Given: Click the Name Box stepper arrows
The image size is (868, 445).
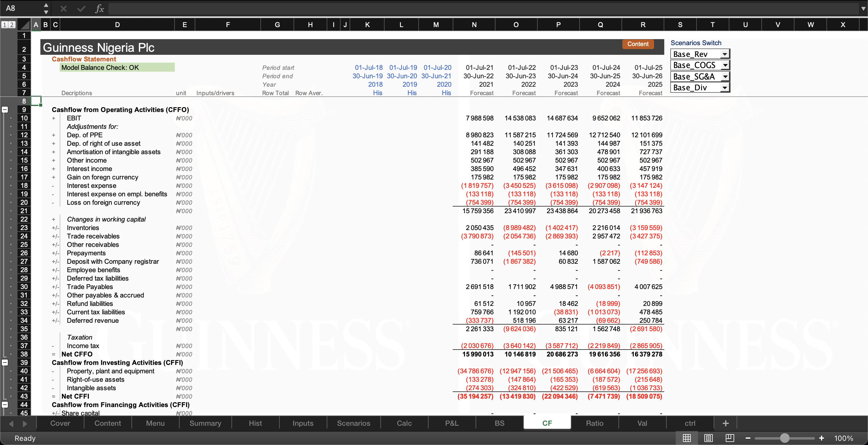Looking at the screenshot, I should 46,8.
